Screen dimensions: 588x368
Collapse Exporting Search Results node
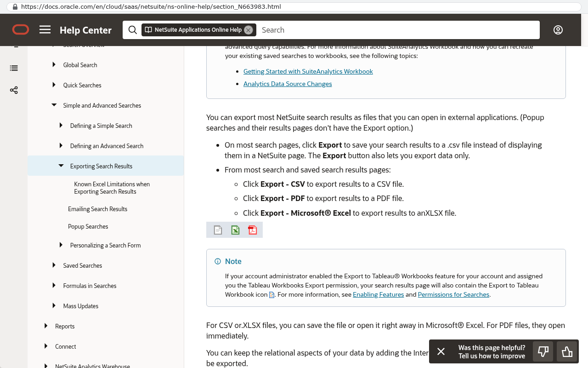61,166
